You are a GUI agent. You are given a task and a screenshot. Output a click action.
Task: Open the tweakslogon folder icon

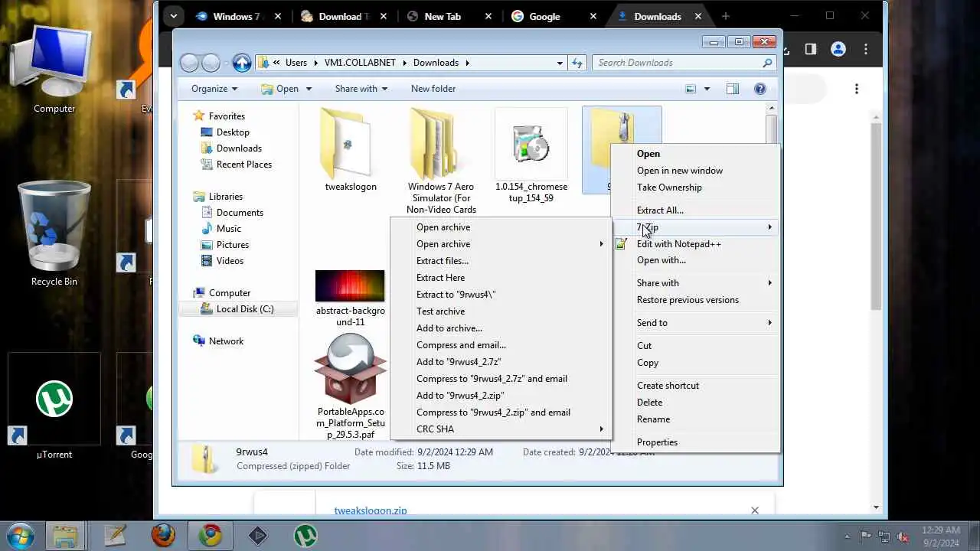click(x=351, y=145)
